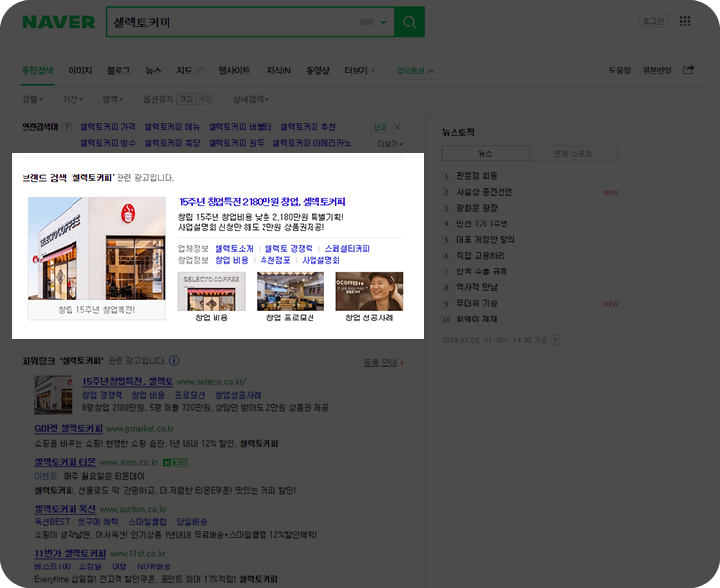
Task: Select the 통합검색 tab
Action: [37, 71]
